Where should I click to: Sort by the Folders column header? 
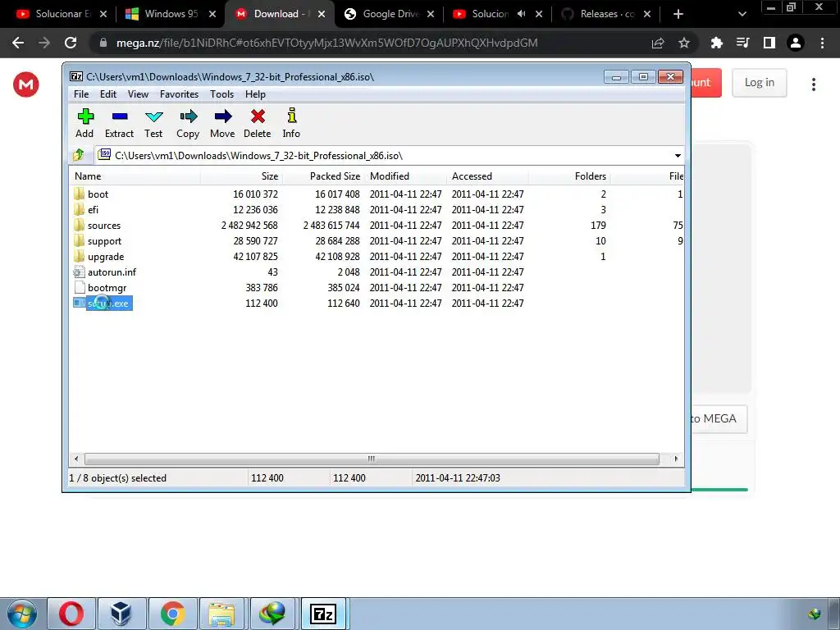click(x=569, y=176)
